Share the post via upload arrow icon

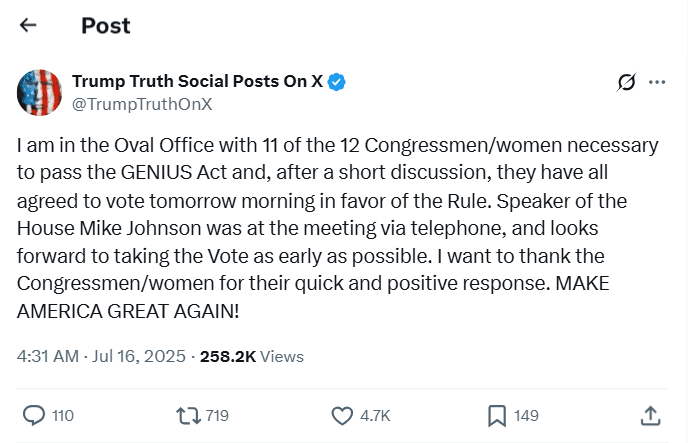650,415
